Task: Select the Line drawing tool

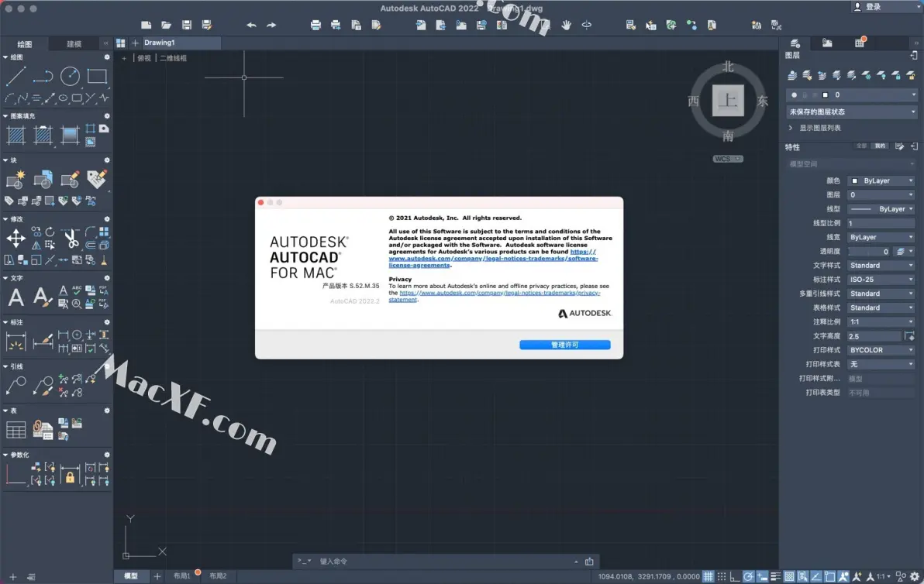Action: point(16,76)
